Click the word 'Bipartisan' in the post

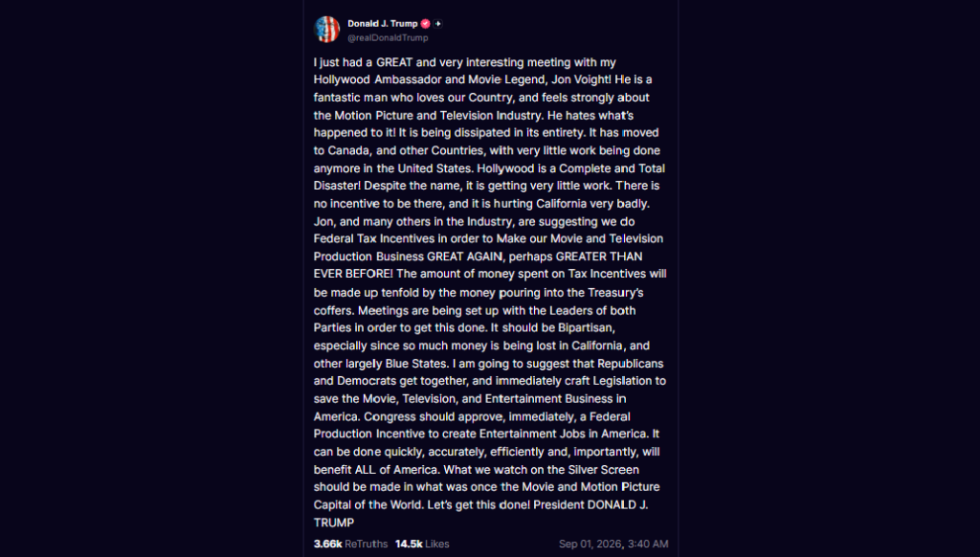585,327
